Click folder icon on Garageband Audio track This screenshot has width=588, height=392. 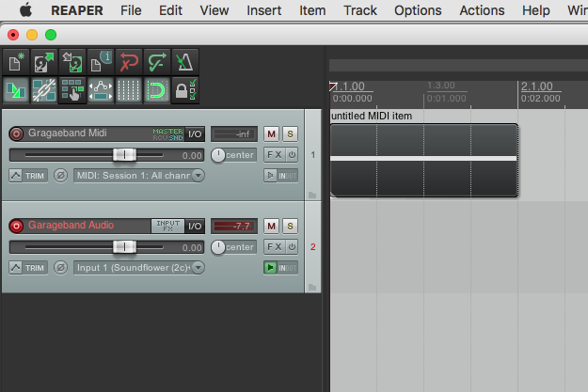(x=312, y=287)
